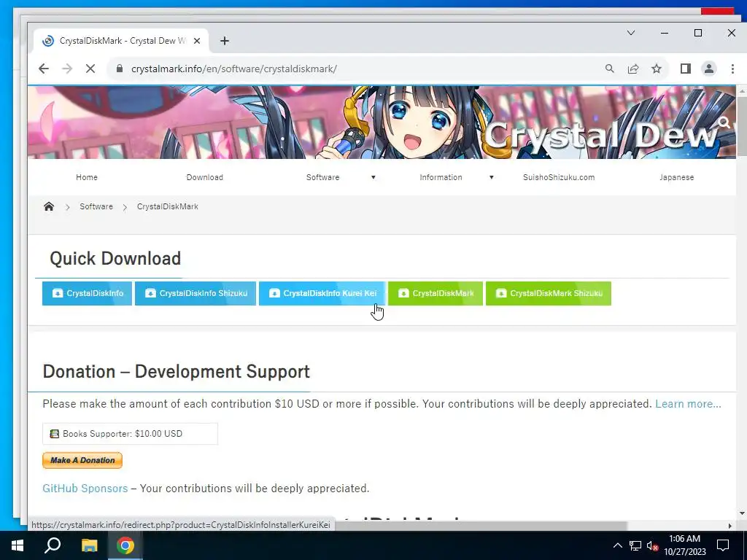Click the address bar URL
Image resolution: width=747 pixels, height=560 pixels.
coord(234,69)
